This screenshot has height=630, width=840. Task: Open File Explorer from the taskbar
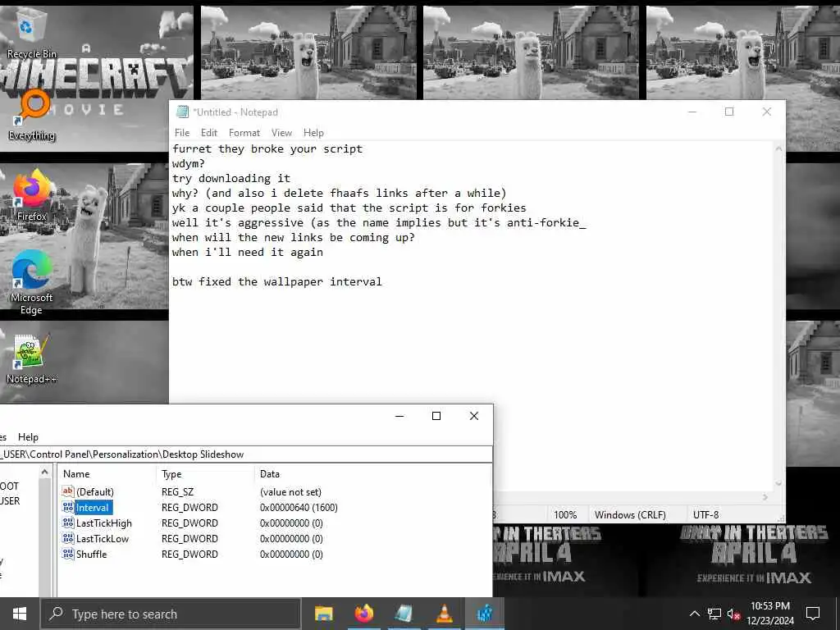click(323, 614)
